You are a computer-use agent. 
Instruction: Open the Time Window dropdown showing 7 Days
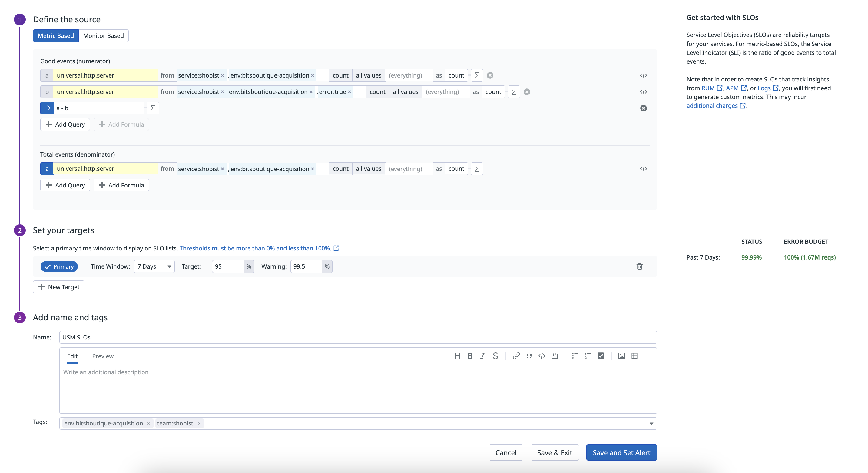pyautogui.click(x=154, y=266)
